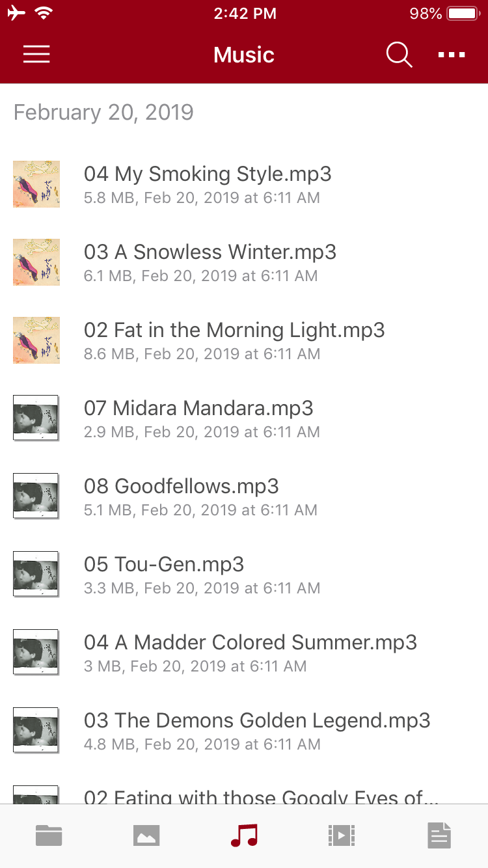This screenshot has height=868, width=488.
Task: Tap the February 20, 2019 date header
Action: click(103, 113)
